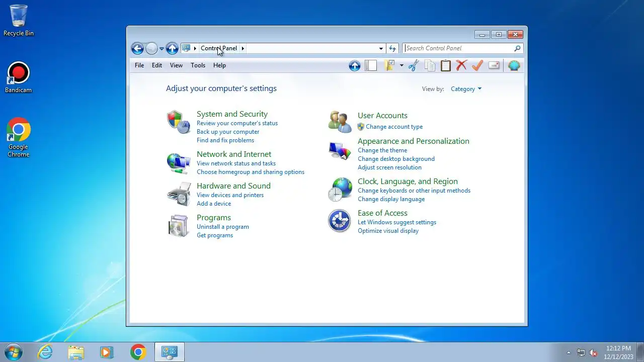Screen dimensions: 644x362
Task: Click the Clock, Language, and Region icon
Action: 340,190
